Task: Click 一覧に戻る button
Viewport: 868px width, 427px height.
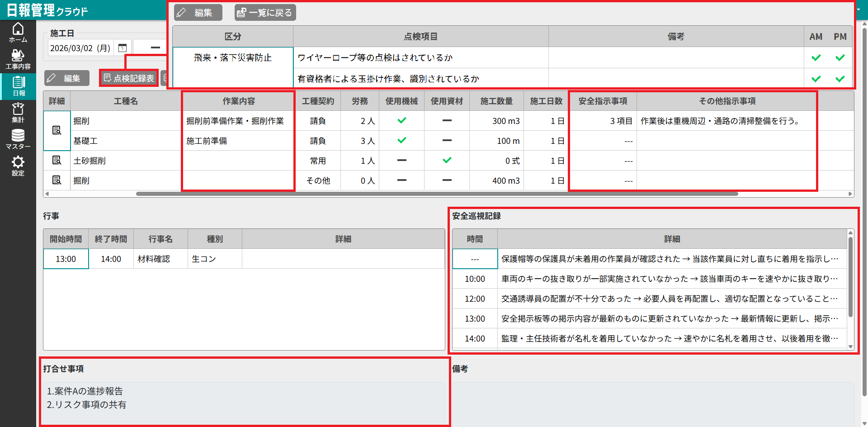Action: pyautogui.click(x=265, y=13)
